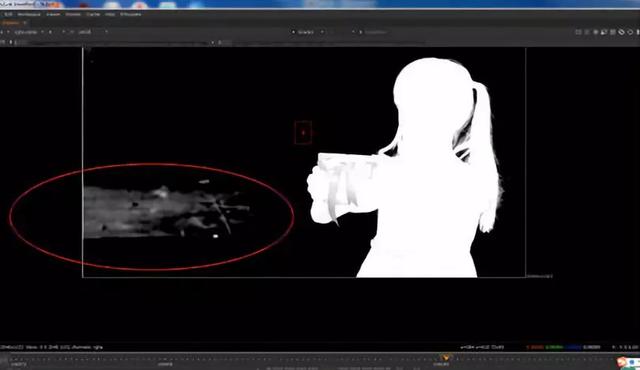Select the orange Viewer tab
This screenshot has height=370, width=640.
pos(11,23)
